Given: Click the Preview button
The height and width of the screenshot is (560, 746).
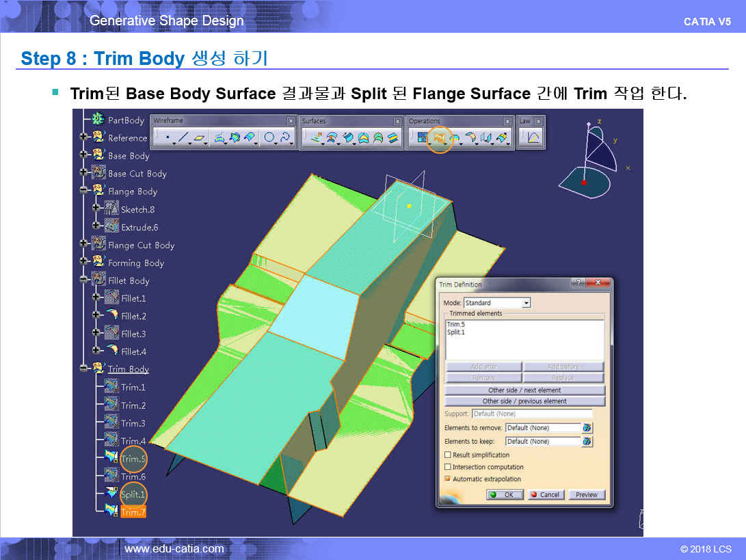Looking at the screenshot, I should (x=586, y=494).
